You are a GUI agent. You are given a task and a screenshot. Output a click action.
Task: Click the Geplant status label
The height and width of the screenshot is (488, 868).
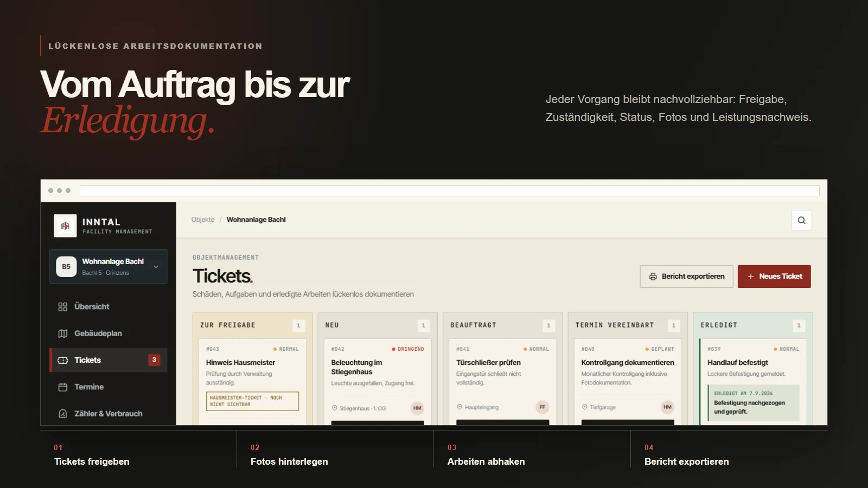(660, 349)
